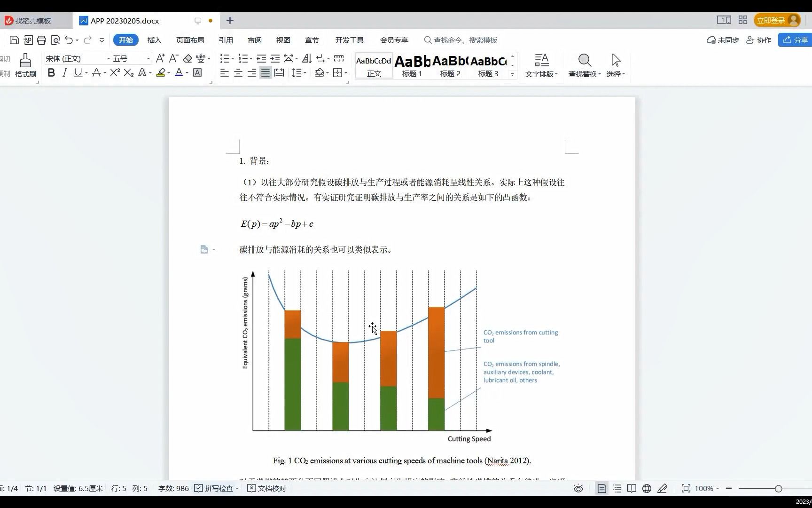Apply subscript X₂ formatting

point(129,72)
